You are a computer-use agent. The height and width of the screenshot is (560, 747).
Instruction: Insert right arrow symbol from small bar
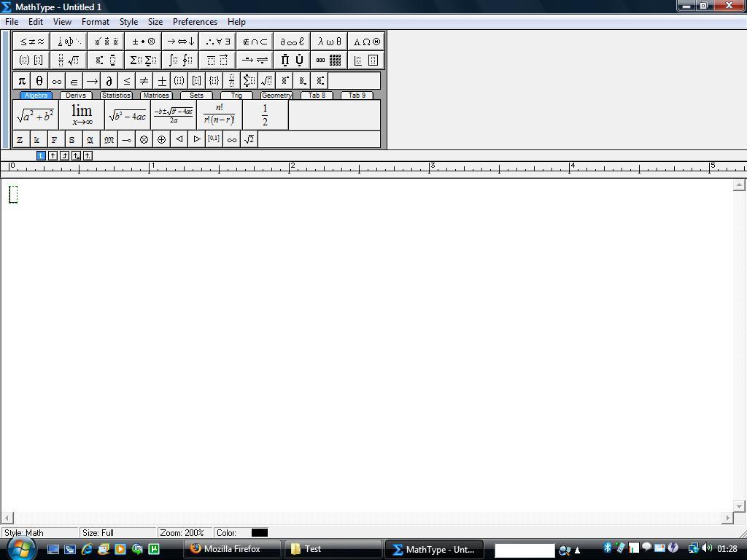coord(92,80)
